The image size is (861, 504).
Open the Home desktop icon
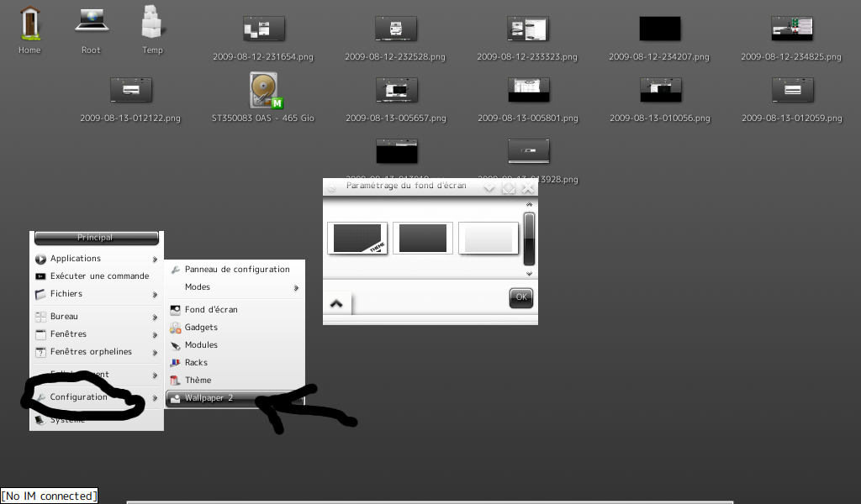click(x=29, y=23)
